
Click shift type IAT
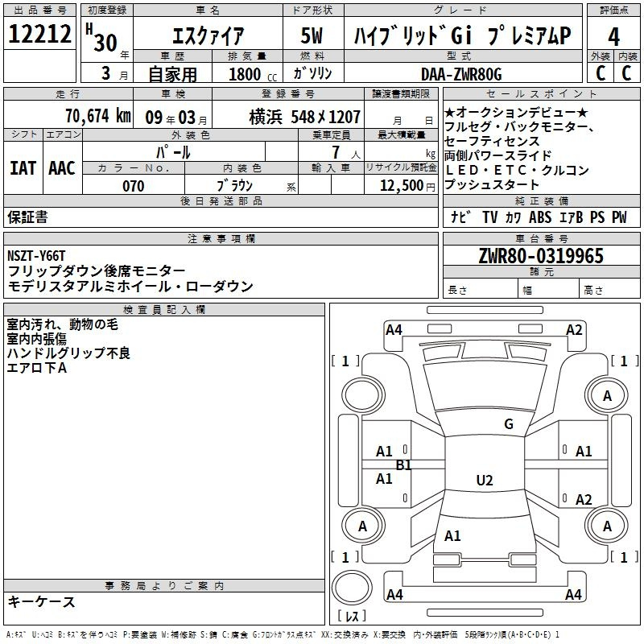(x=23, y=168)
